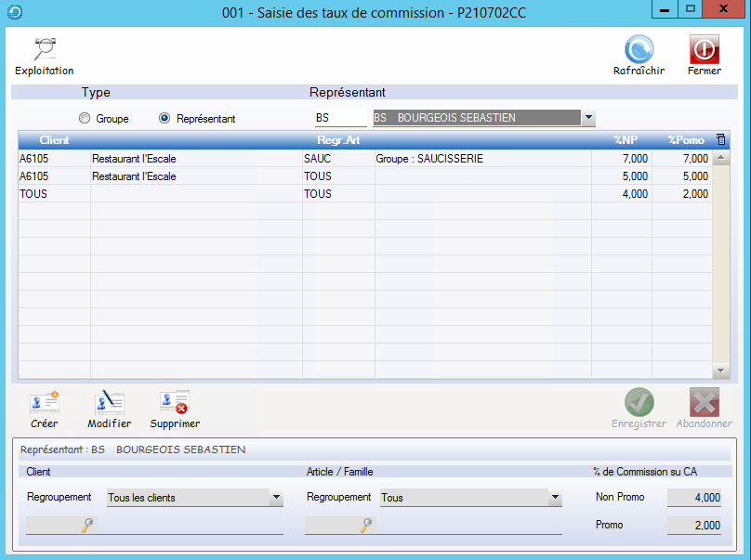Select the Représentant radio button

point(165,119)
